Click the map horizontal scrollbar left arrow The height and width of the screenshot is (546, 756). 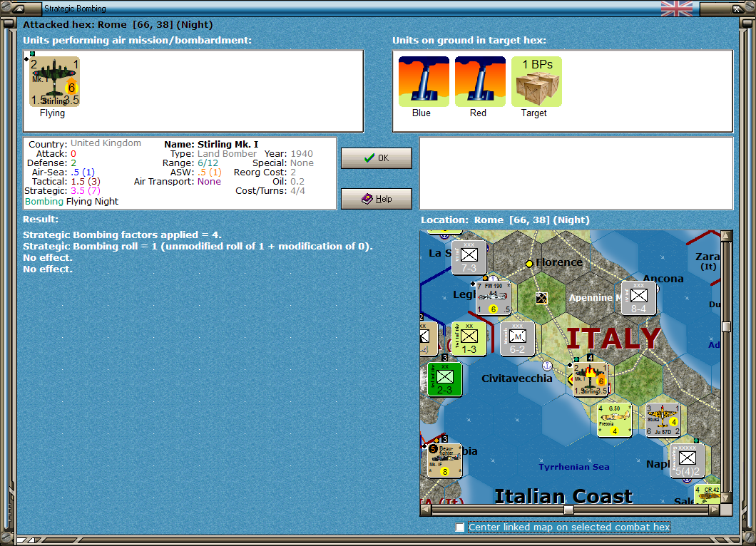pyautogui.click(x=426, y=510)
